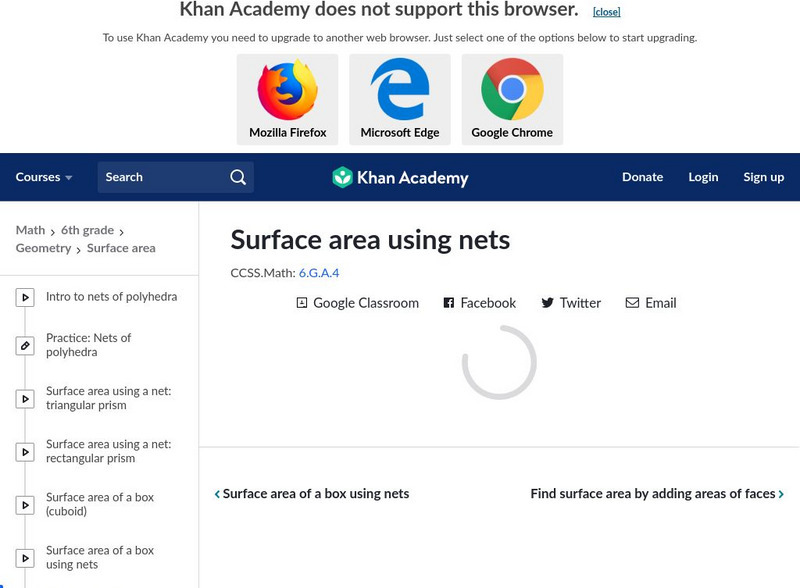Screen dimensions: 800x588
Task: Click the Microsoft Edge browser icon
Action: tap(400, 90)
